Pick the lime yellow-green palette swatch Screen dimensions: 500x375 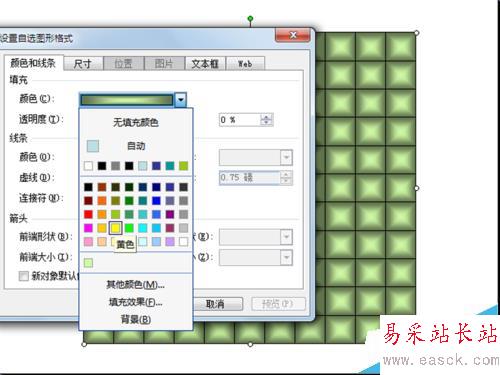pyautogui.click(x=115, y=214)
